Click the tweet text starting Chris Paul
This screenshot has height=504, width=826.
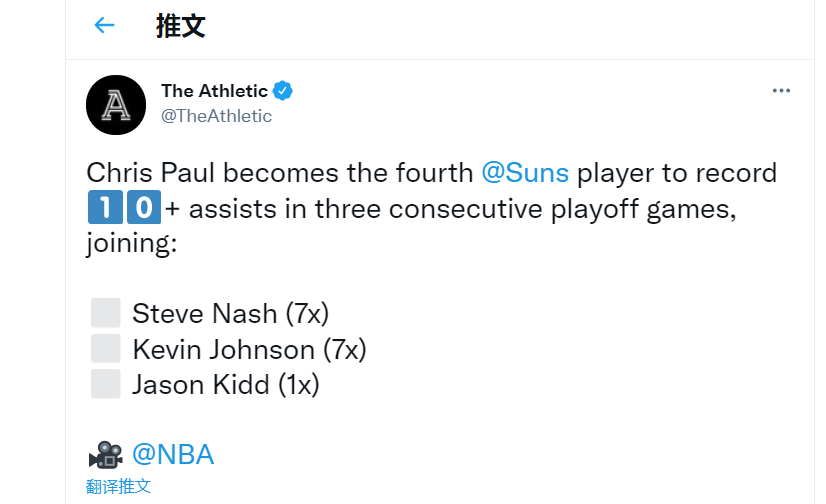pyautogui.click(x=431, y=207)
